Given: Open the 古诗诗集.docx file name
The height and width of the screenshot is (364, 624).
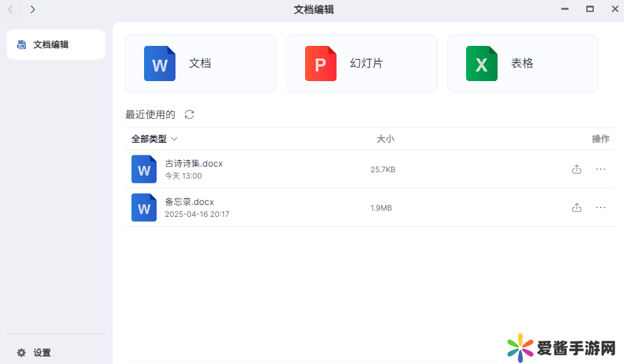Looking at the screenshot, I should point(194,163).
